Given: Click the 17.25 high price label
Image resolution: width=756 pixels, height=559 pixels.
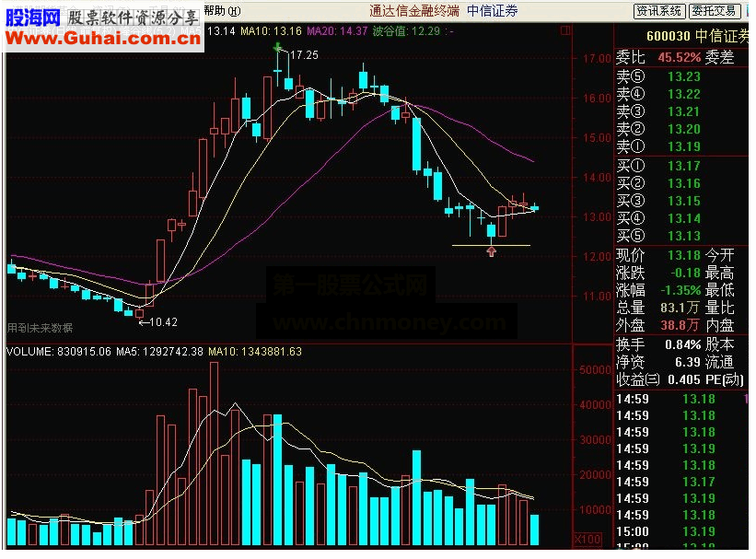Looking at the screenshot, I should [x=304, y=55].
